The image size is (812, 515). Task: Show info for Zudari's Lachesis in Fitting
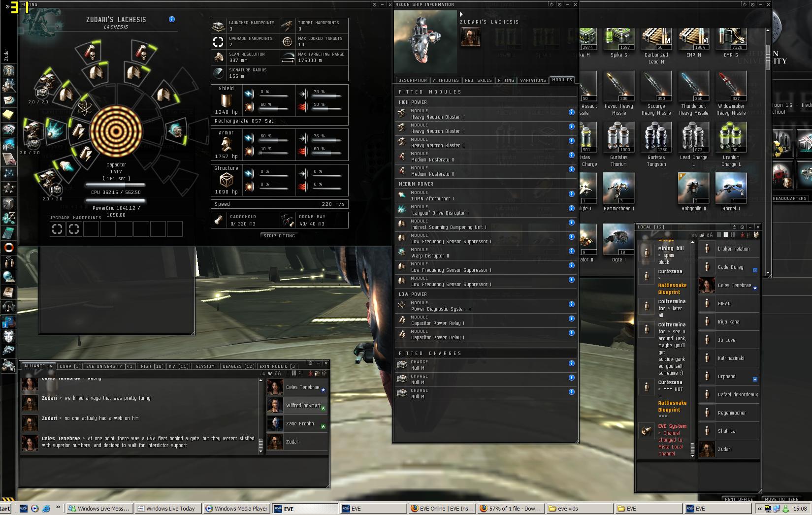(171, 19)
